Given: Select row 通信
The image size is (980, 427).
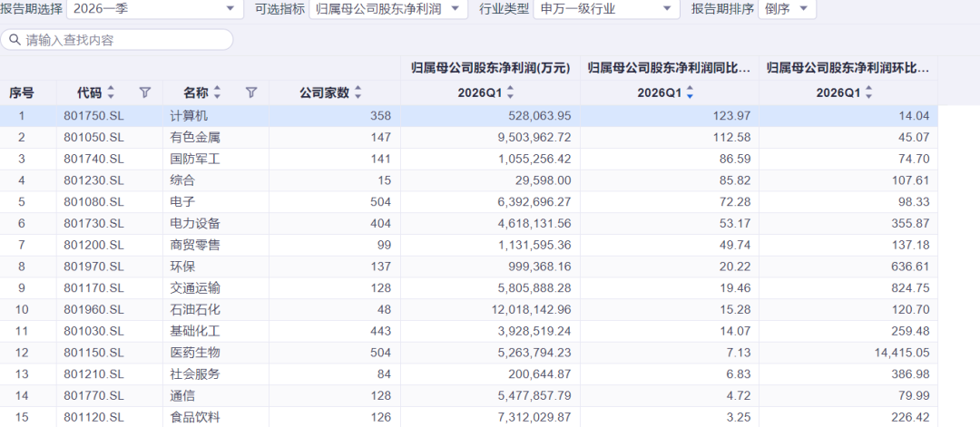Looking at the screenshot, I should (x=469, y=396).
